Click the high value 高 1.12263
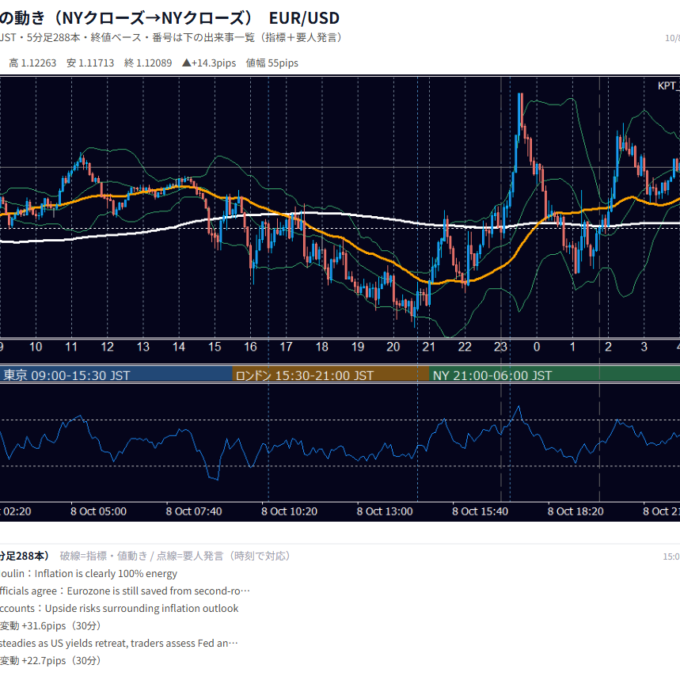This screenshot has width=680, height=680. click(33, 63)
